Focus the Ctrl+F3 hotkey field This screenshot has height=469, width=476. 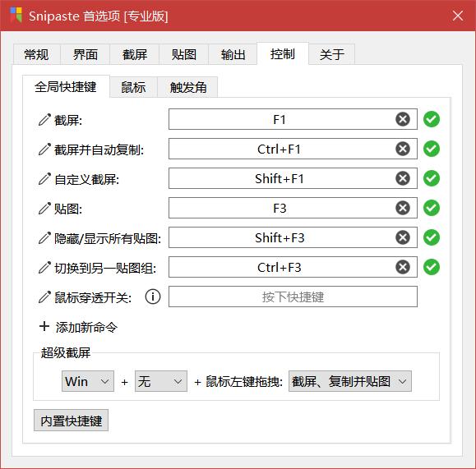pyautogui.click(x=293, y=267)
